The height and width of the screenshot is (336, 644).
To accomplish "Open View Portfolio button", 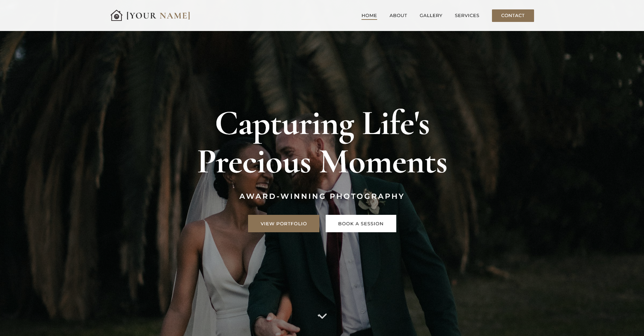I will click(x=284, y=224).
